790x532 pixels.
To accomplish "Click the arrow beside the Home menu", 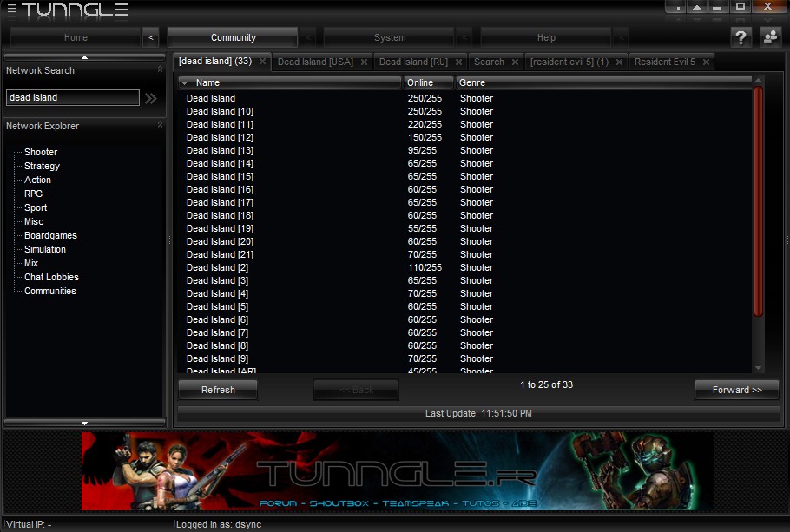I will (x=151, y=38).
